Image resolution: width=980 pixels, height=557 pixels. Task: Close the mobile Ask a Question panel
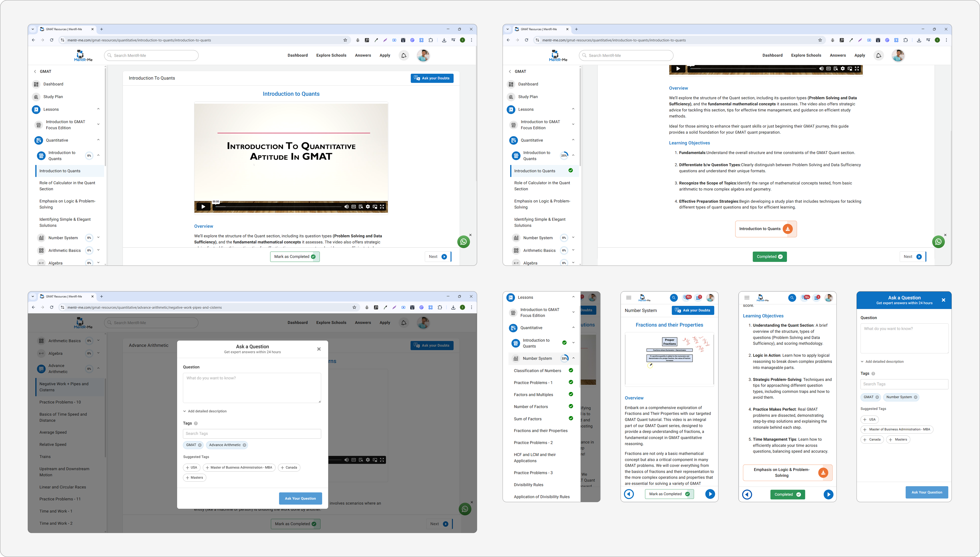(943, 300)
